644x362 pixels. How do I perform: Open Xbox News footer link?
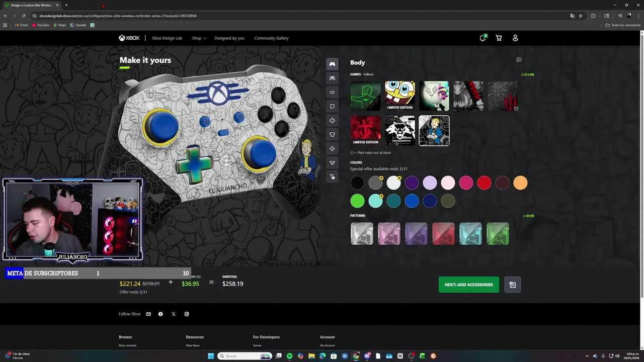(193, 345)
